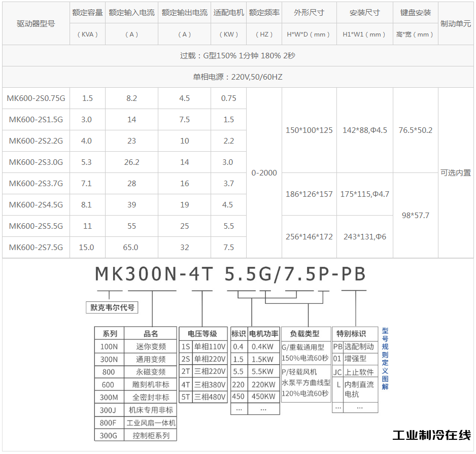Click the 450KW motor power row
The image size is (476, 454).
click(255, 396)
